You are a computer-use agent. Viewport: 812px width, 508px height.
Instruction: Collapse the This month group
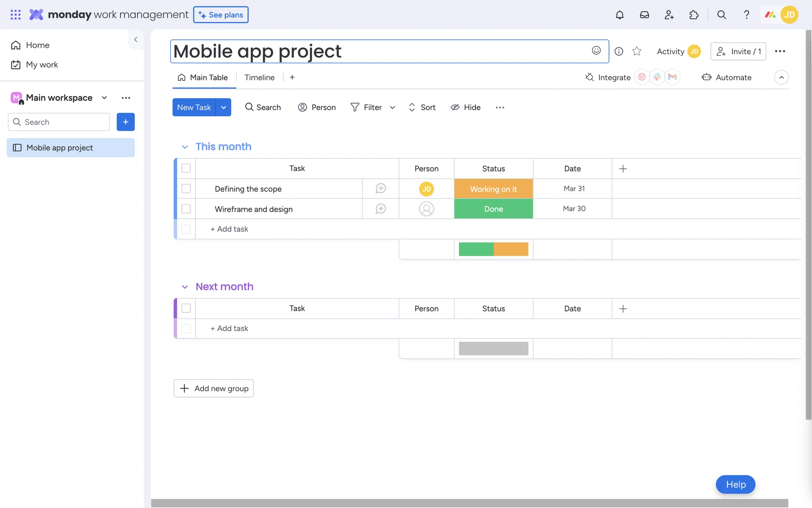point(185,147)
